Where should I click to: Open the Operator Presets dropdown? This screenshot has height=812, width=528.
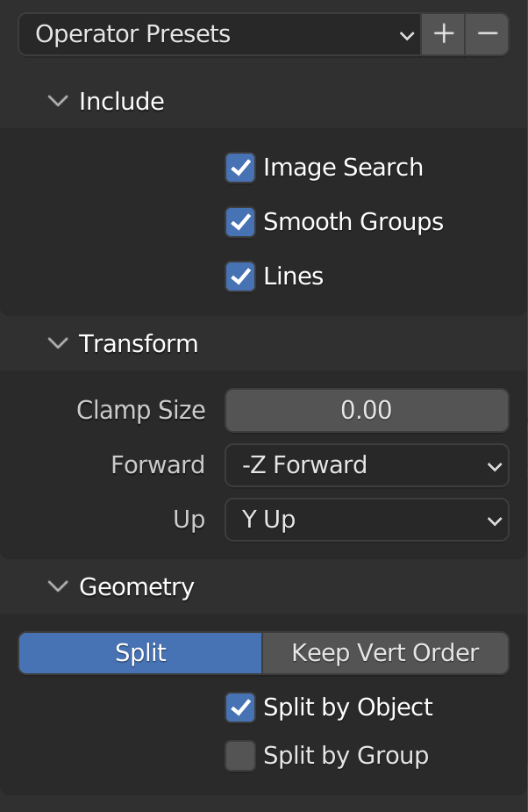click(x=219, y=35)
